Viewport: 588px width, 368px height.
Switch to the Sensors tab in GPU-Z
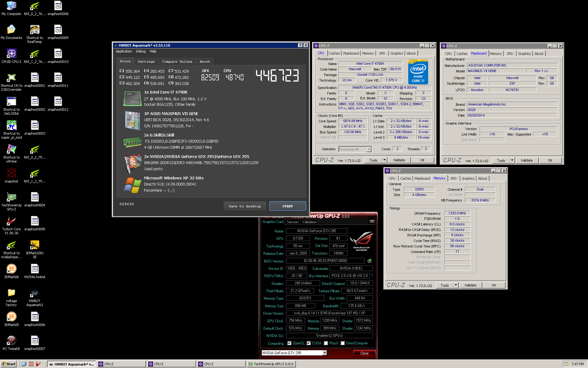click(292, 222)
